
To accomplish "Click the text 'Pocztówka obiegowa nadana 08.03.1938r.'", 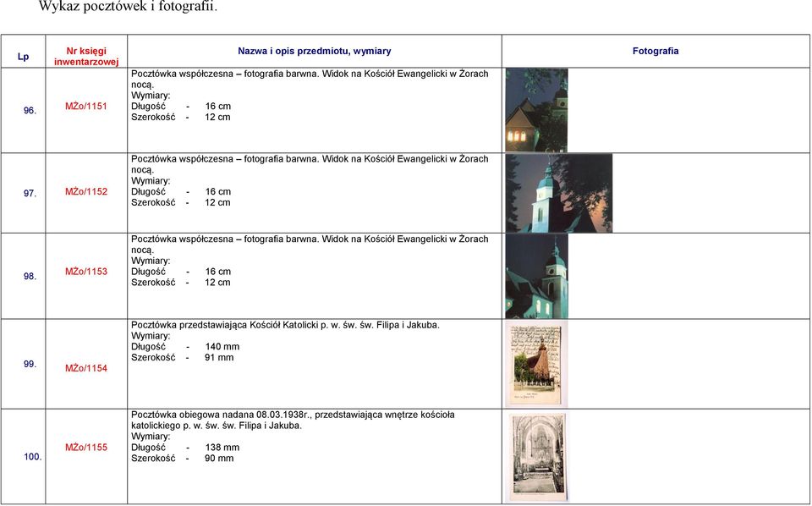I will point(221,415).
